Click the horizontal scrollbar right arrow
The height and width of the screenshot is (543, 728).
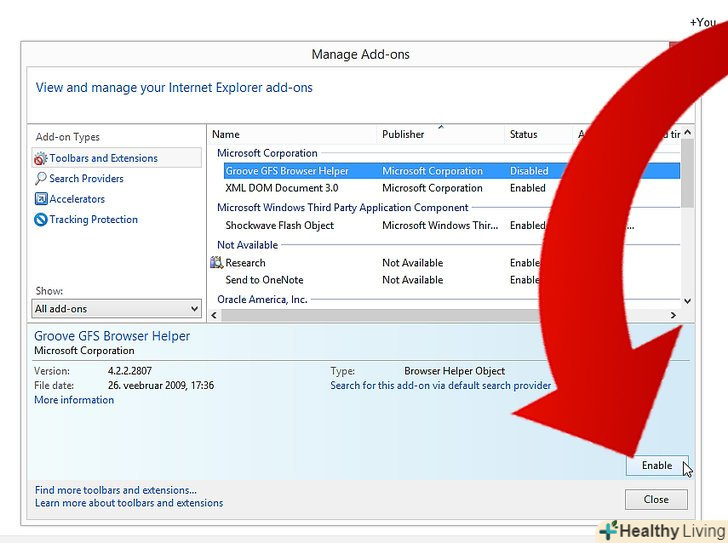point(673,315)
